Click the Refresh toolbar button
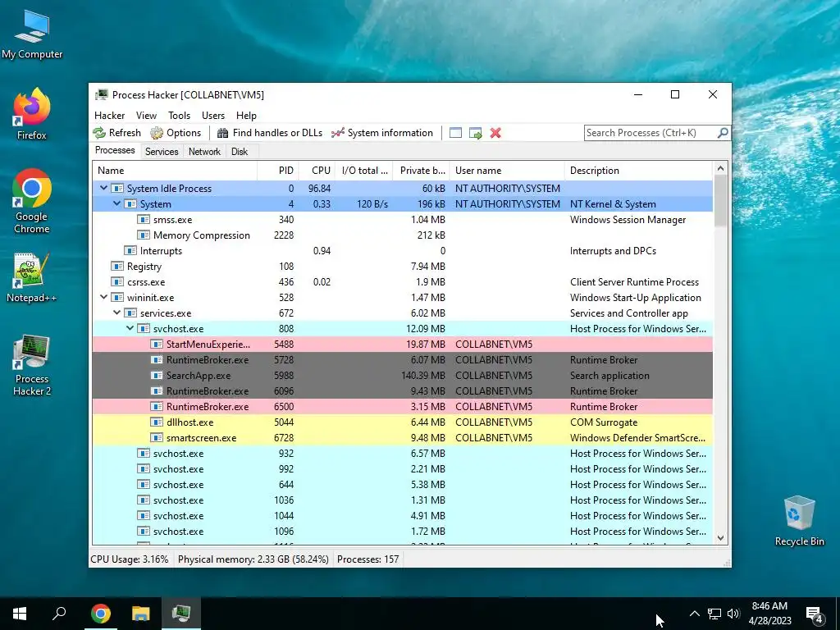 (116, 133)
